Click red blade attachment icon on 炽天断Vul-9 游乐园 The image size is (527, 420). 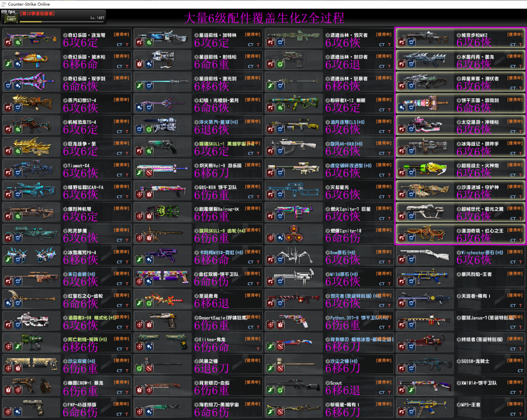coord(149,173)
